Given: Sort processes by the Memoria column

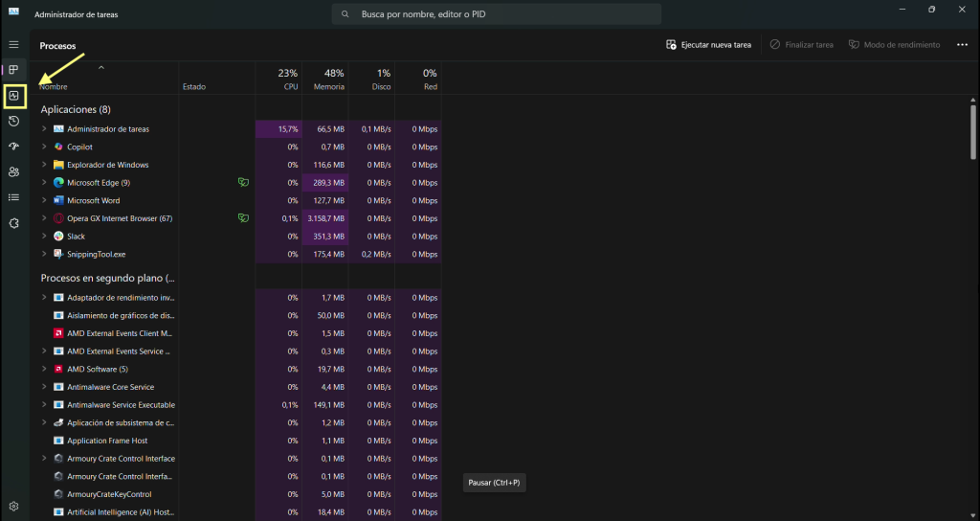Looking at the screenshot, I should pos(328,79).
